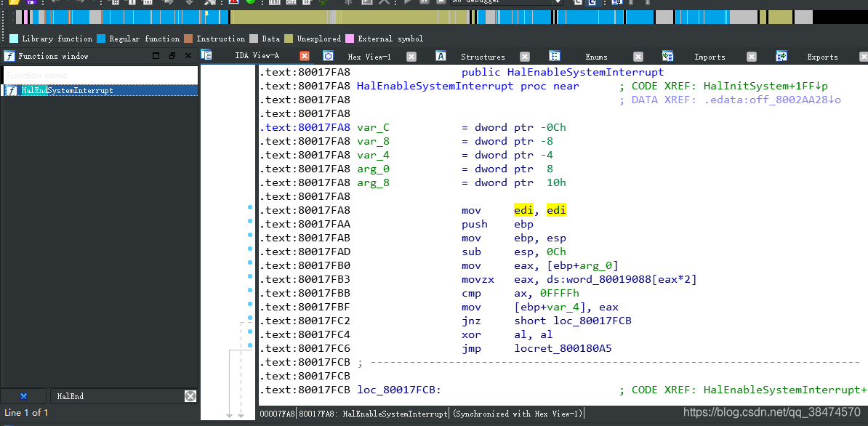This screenshot has height=426, width=868.
Task: Switch to the Enums tab
Action: click(x=596, y=57)
